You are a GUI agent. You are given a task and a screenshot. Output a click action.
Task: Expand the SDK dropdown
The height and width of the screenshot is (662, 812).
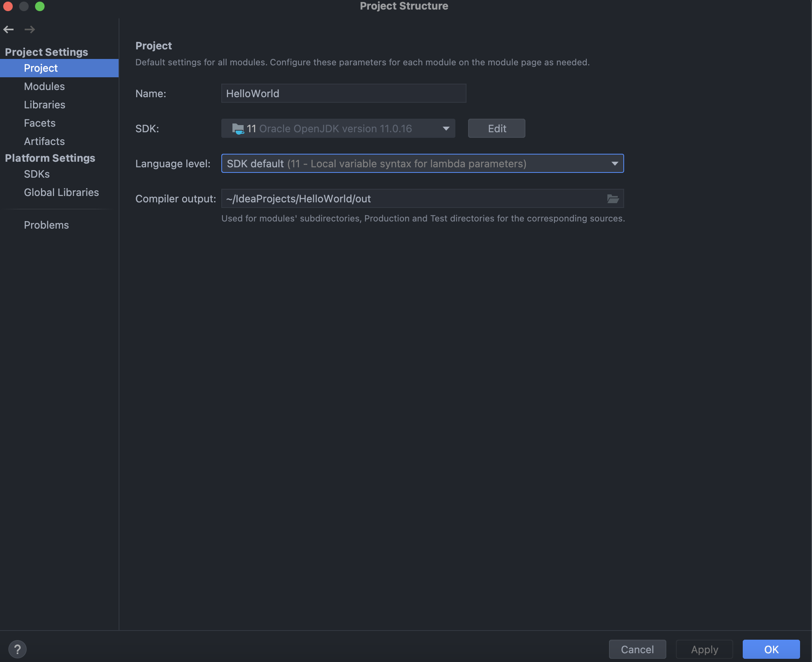click(x=446, y=129)
